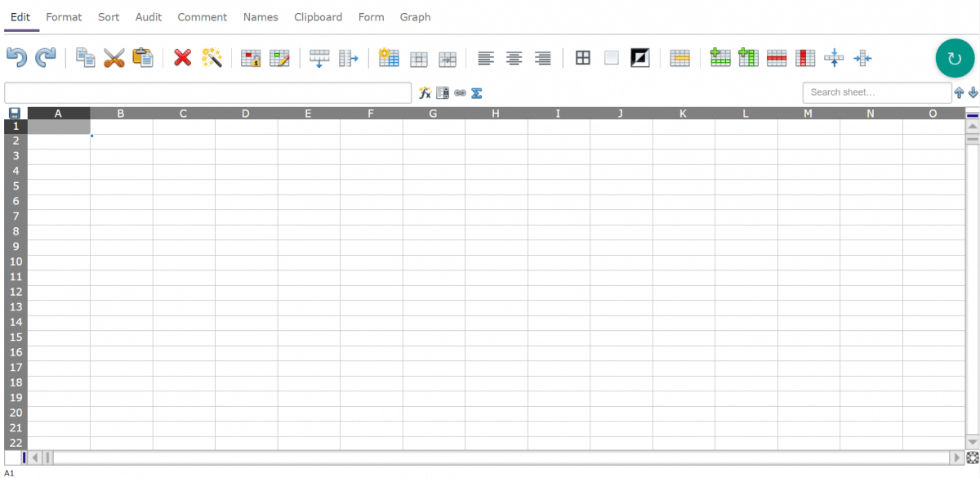The height and width of the screenshot is (478, 980).
Task: Click the Sum sigma icon
Action: pyautogui.click(x=476, y=92)
